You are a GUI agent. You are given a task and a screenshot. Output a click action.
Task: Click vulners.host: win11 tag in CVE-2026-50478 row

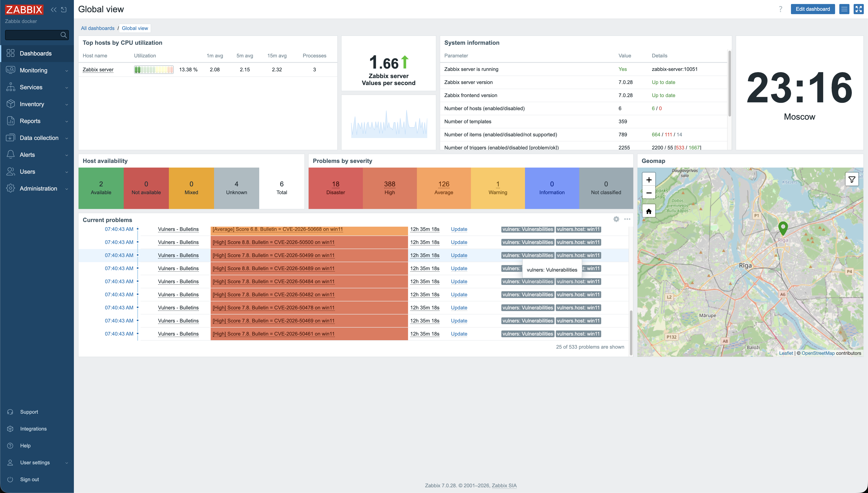click(x=578, y=308)
